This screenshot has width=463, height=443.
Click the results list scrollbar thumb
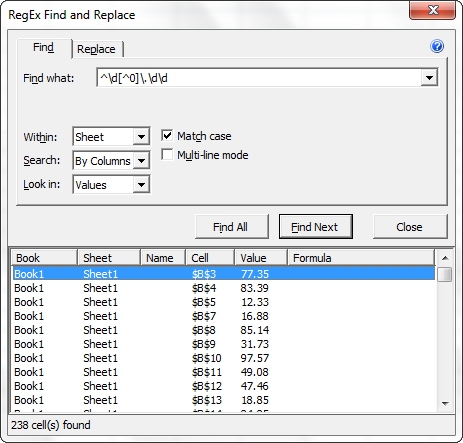[445, 275]
